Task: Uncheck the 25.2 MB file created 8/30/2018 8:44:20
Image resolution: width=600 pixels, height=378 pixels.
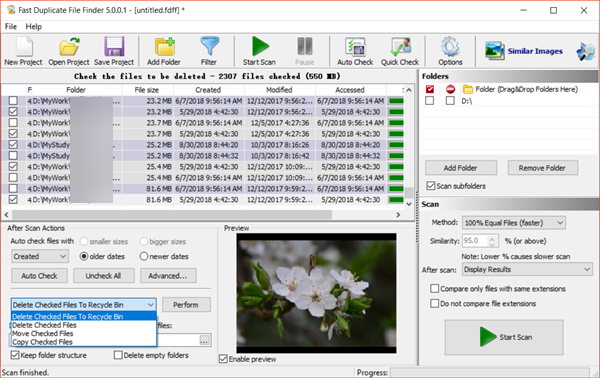Action: point(13,145)
